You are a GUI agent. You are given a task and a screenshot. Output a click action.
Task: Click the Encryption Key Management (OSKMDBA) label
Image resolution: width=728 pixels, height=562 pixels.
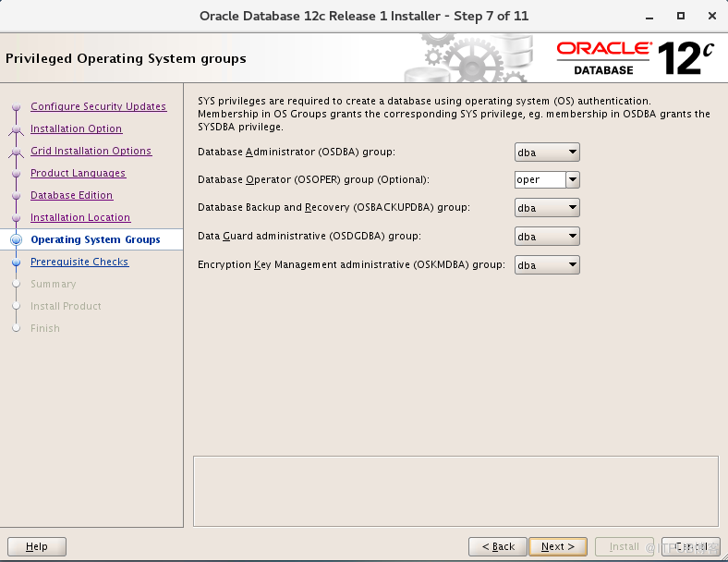pyautogui.click(x=351, y=264)
